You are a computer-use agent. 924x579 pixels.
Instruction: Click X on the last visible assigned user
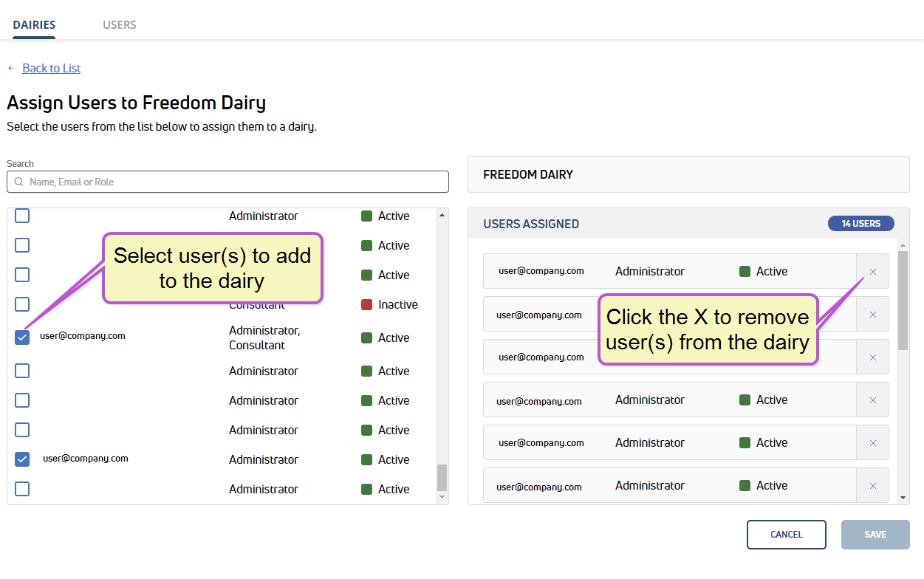[872, 486]
